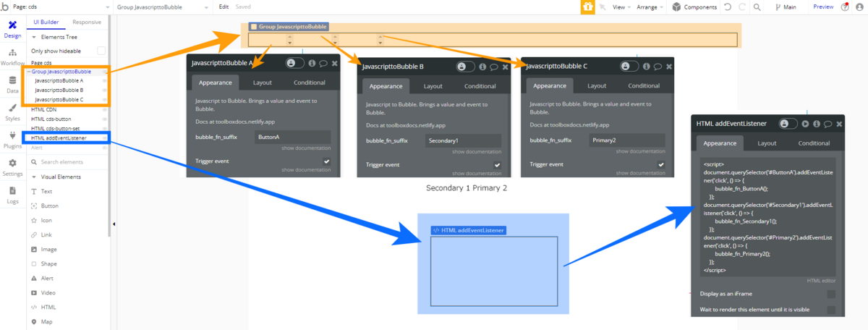868x330 pixels.
Task: Toggle user switch on JavascripttoBubble C panel
Action: 629,66
